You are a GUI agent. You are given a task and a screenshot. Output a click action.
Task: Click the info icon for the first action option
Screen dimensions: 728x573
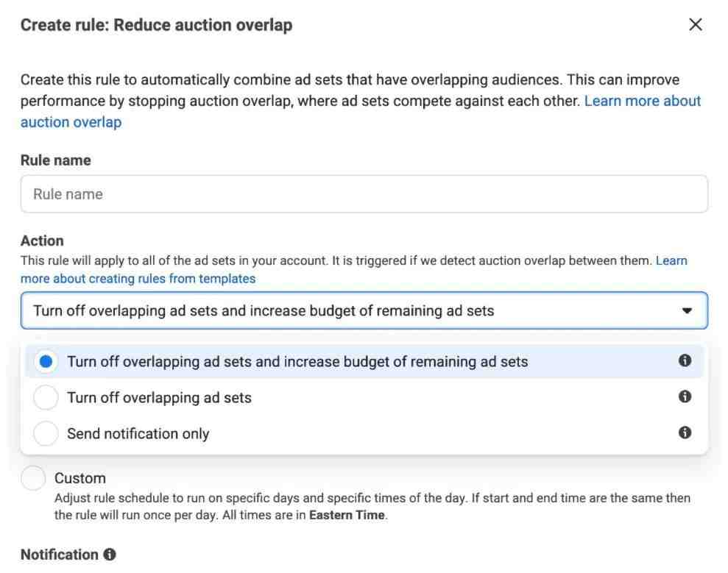(x=685, y=360)
